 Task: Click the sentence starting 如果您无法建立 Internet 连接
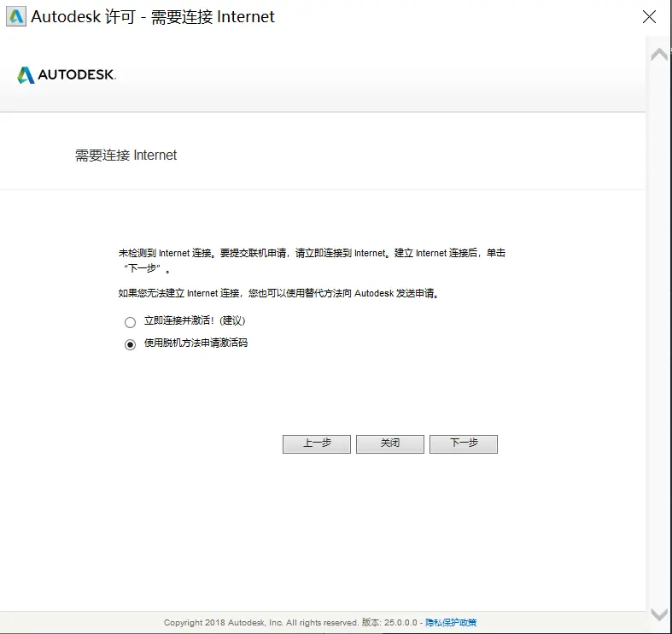click(278, 293)
